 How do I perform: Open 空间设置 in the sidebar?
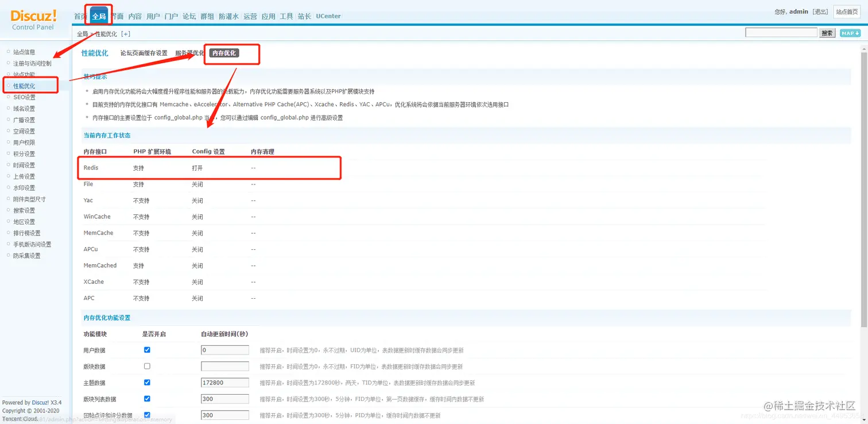(x=24, y=132)
